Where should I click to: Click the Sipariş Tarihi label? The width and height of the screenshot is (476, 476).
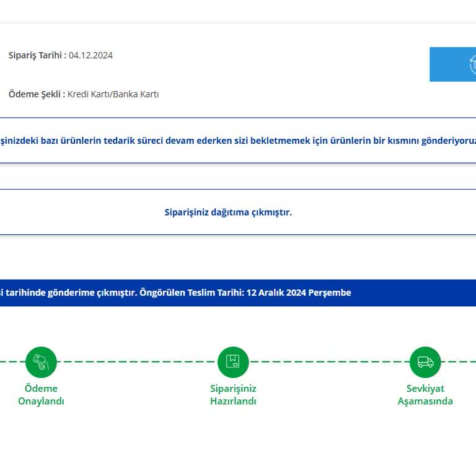tap(37, 56)
